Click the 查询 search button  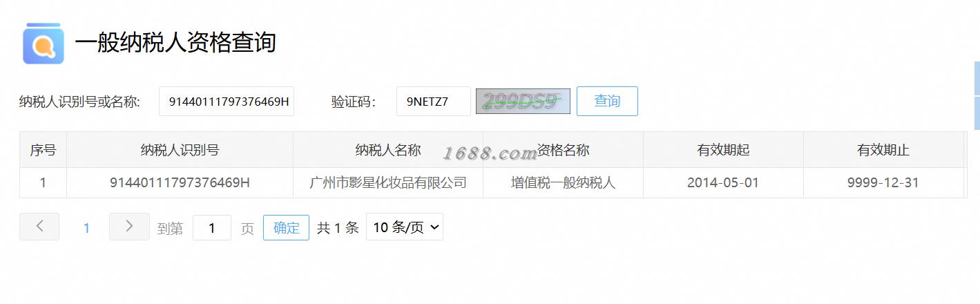click(x=607, y=101)
